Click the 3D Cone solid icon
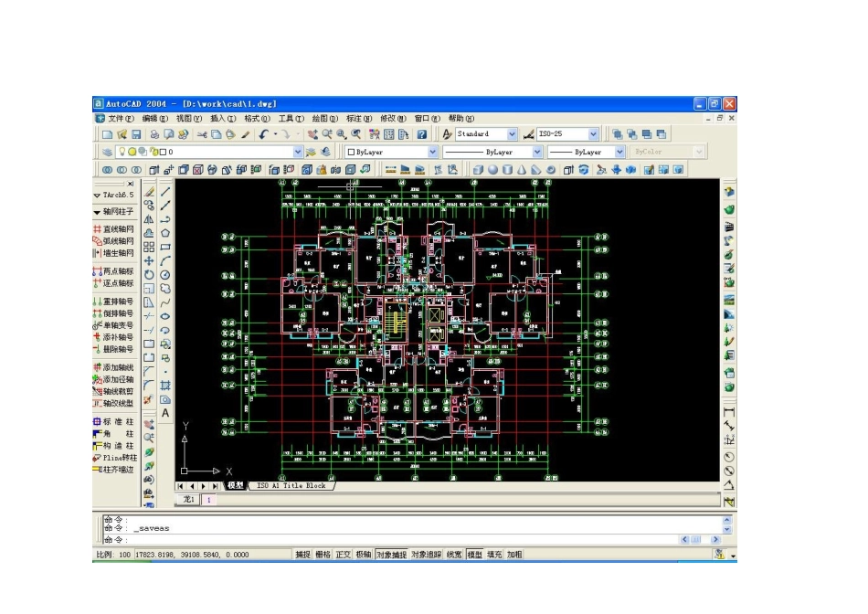 (x=522, y=169)
